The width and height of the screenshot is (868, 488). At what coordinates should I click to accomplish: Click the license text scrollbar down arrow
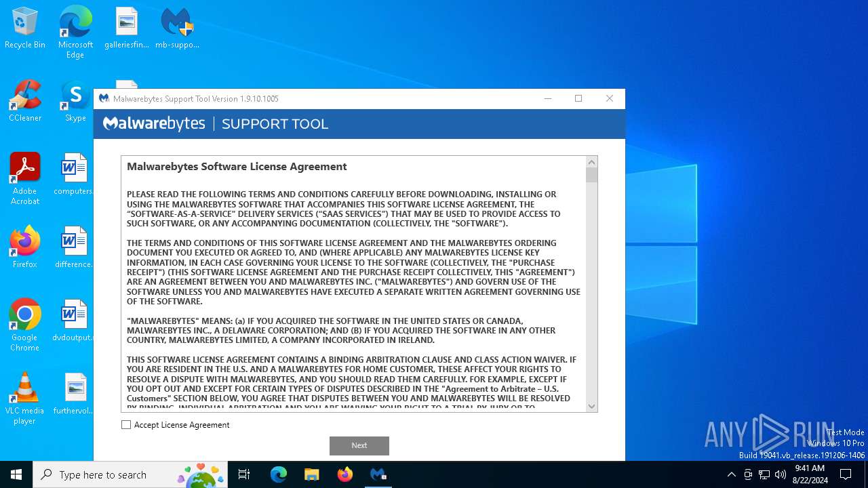[592, 407]
